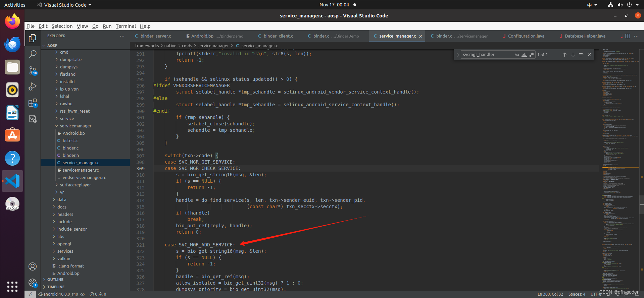Open the Go menu
The height and width of the screenshot is (298, 644).
tap(95, 26)
